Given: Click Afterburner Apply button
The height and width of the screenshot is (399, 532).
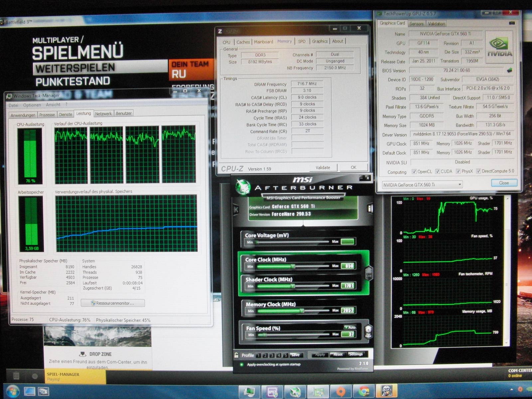Looking at the screenshot, I should (320, 354).
